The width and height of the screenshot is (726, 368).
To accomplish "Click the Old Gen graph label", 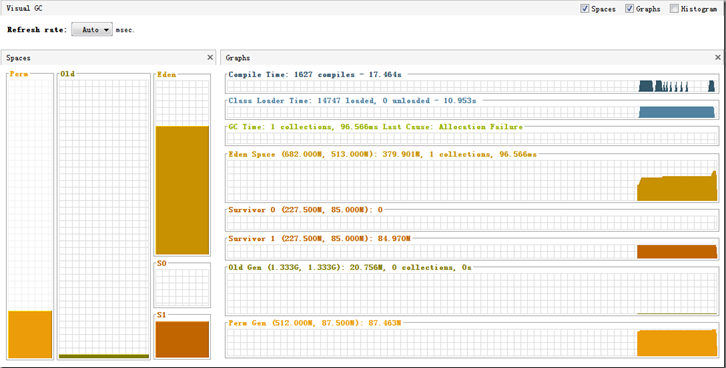I will [x=350, y=267].
